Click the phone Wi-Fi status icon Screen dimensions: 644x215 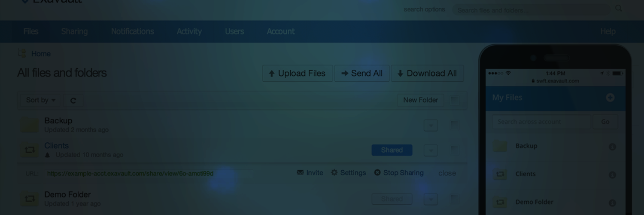pos(508,74)
